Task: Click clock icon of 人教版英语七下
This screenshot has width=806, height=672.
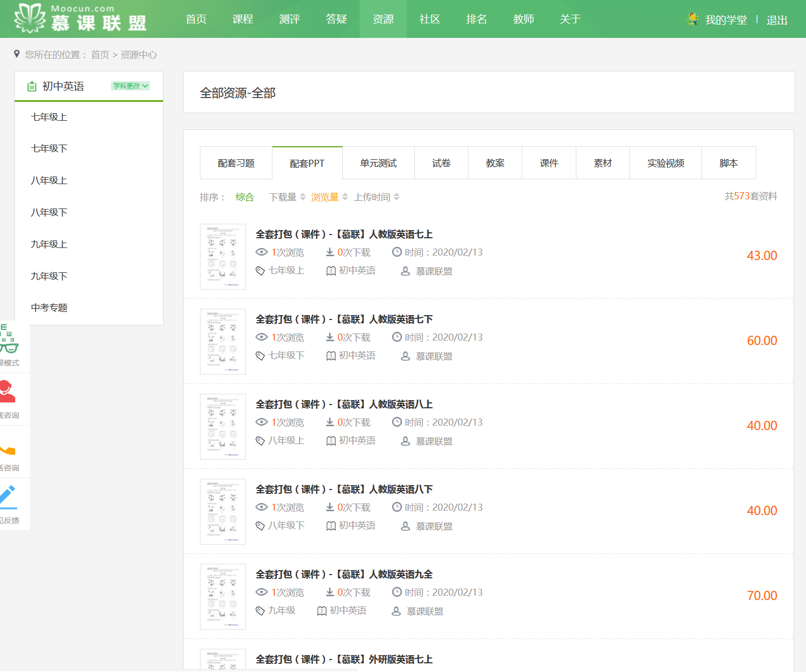Action: click(397, 337)
